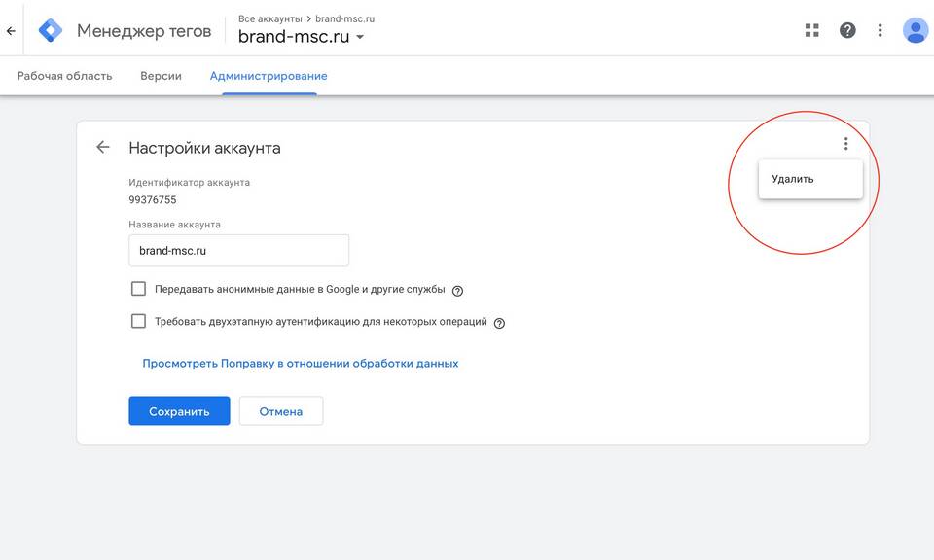Click the back arrow in top-left corner
Viewport: 934px width, 560px height.
(x=11, y=31)
